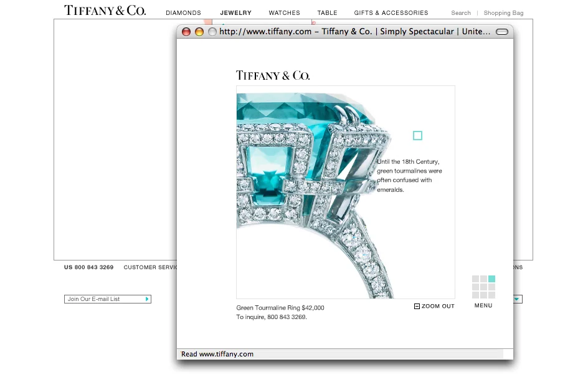Open the teal dropdown arrow behind popup
The height and width of the screenshot is (387, 588).
click(x=517, y=299)
